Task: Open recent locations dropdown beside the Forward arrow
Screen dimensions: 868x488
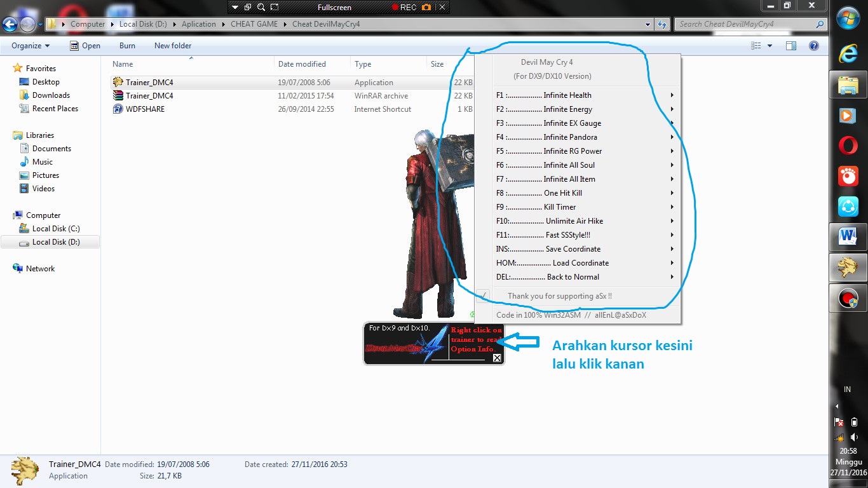Action: [x=41, y=25]
